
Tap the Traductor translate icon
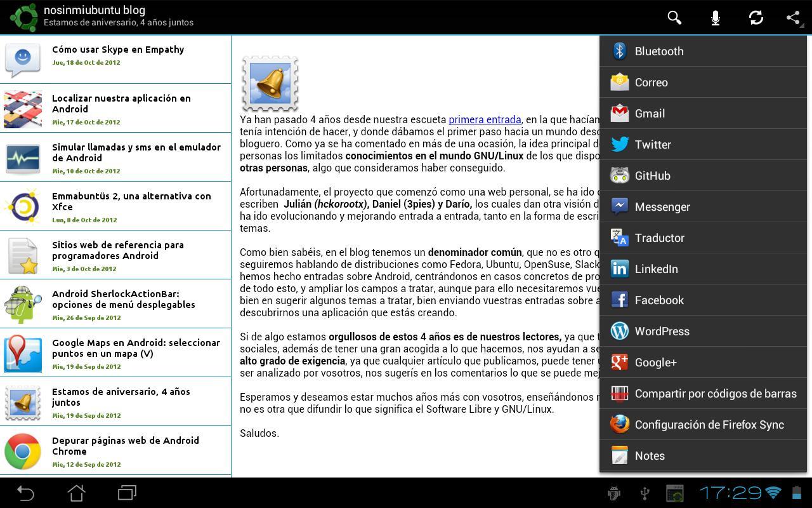(619, 237)
